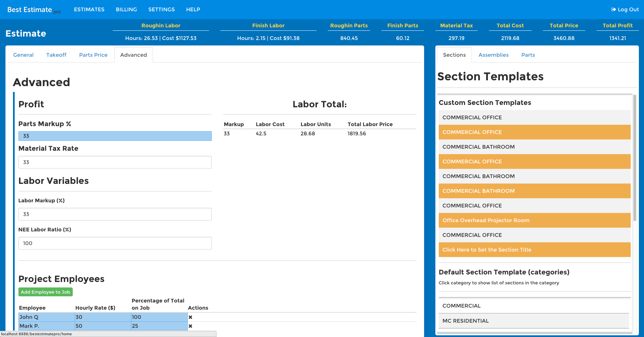Viewport: 644px width, 337px height.
Task: Switch to the Parts Price tab
Action: click(x=93, y=55)
